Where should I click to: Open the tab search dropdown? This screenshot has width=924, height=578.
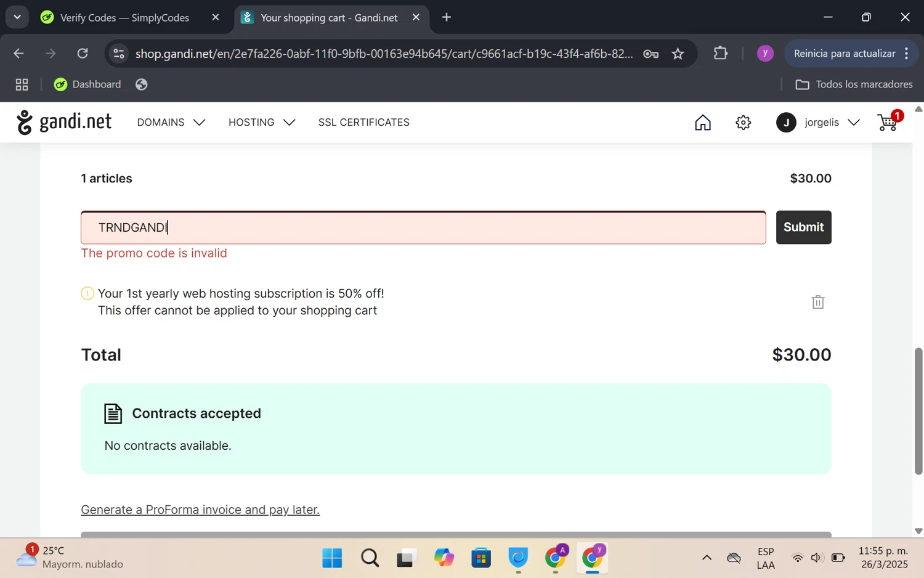coord(17,17)
